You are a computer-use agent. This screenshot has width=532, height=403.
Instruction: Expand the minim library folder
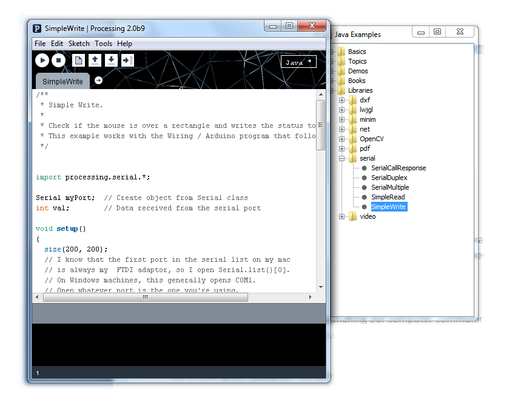pos(342,119)
